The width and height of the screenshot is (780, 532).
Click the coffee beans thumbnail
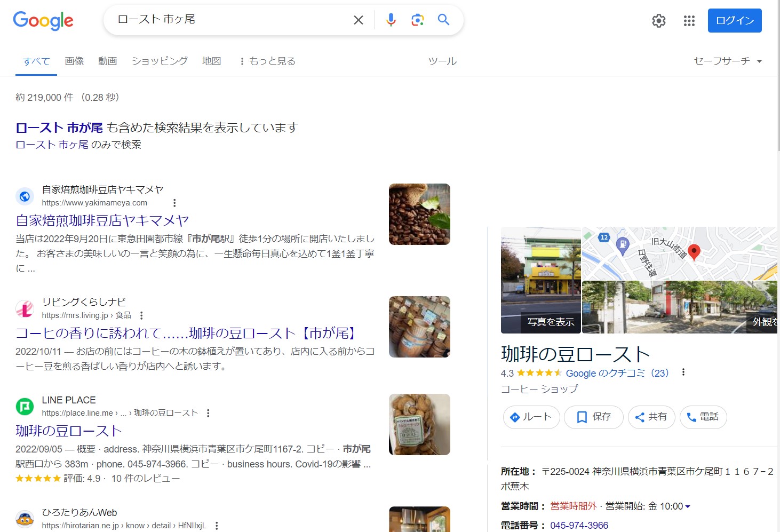[419, 214]
